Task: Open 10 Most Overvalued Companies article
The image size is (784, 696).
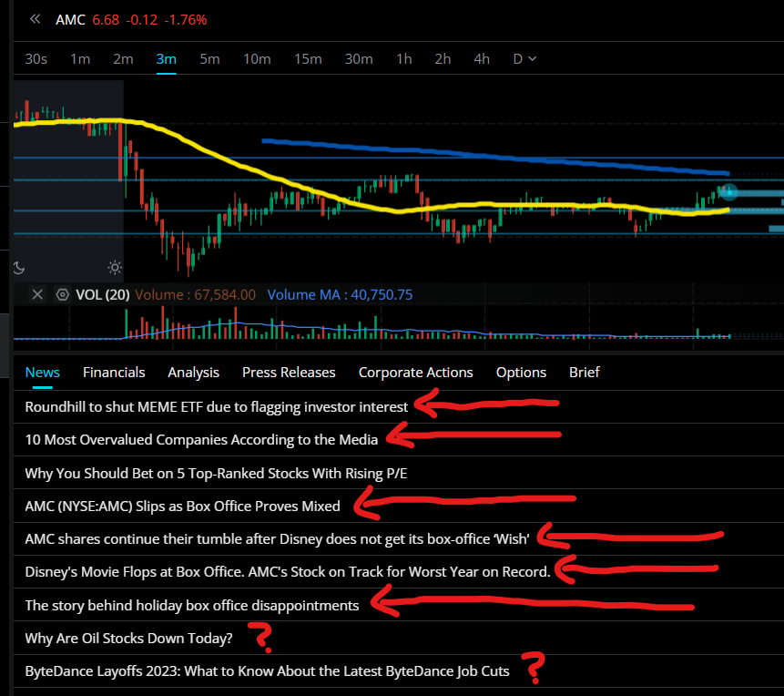Action: (201, 439)
